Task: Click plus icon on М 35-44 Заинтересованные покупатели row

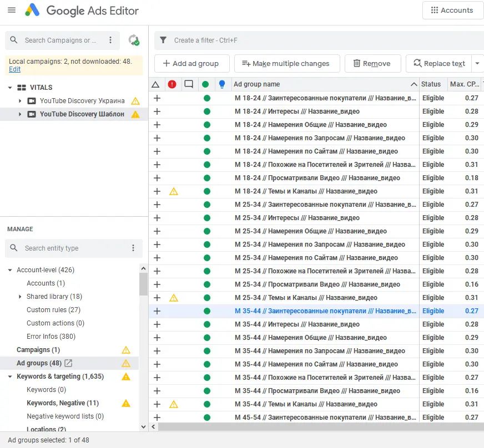Action: (x=157, y=311)
